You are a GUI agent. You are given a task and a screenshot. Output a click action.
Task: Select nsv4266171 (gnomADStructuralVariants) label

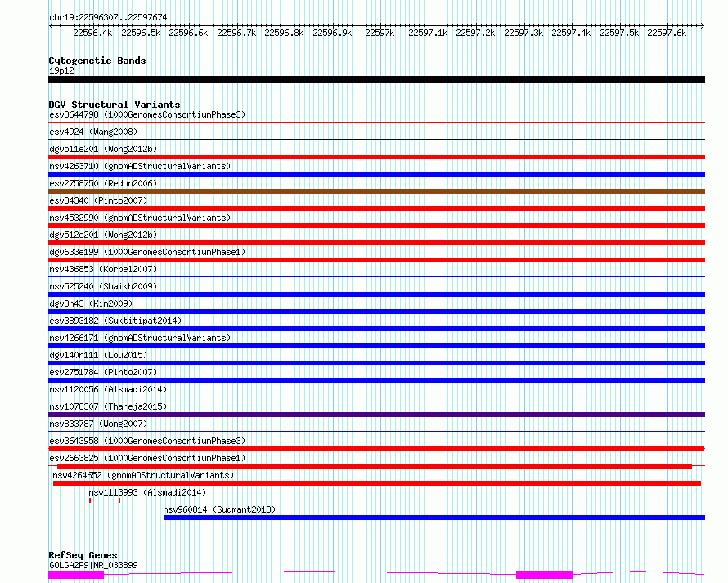140,338
